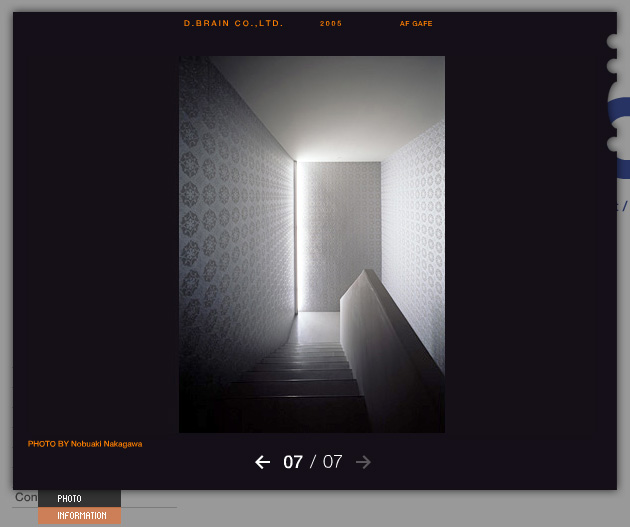Click the current page number 07
The width and height of the screenshot is (630, 527).
[x=293, y=462]
